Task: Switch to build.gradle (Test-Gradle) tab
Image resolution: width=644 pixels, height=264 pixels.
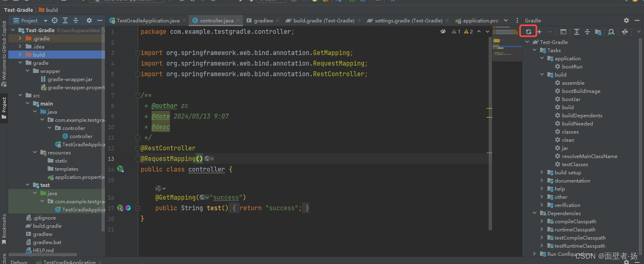Action: pos(324,20)
